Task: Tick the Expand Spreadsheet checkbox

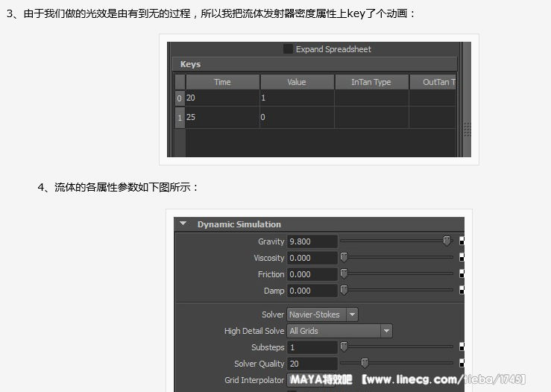Action: tap(288, 49)
